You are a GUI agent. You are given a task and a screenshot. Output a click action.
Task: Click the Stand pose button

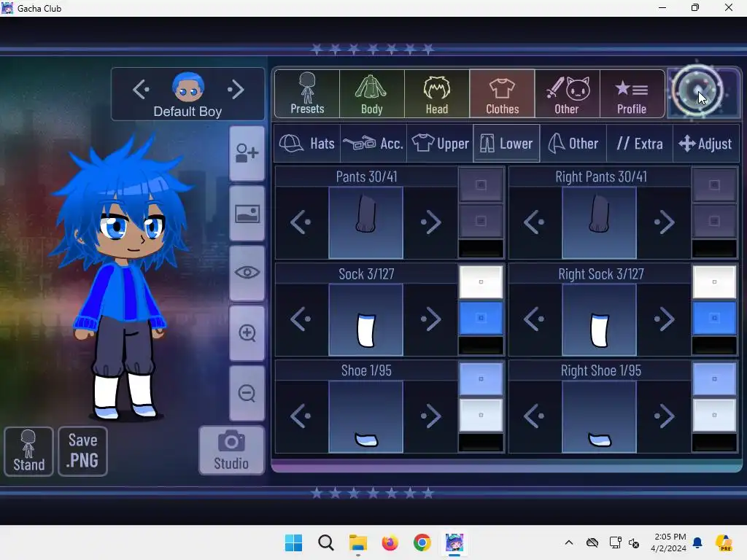pos(28,451)
